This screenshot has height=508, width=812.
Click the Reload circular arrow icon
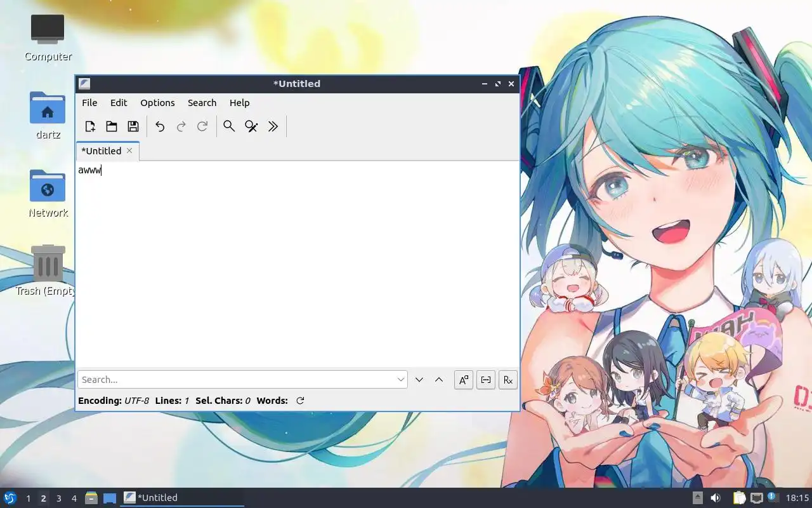click(202, 126)
